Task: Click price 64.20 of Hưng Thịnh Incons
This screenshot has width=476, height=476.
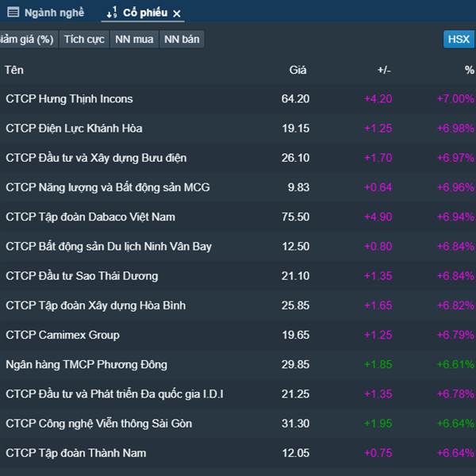Action: [x=295, y=98]
